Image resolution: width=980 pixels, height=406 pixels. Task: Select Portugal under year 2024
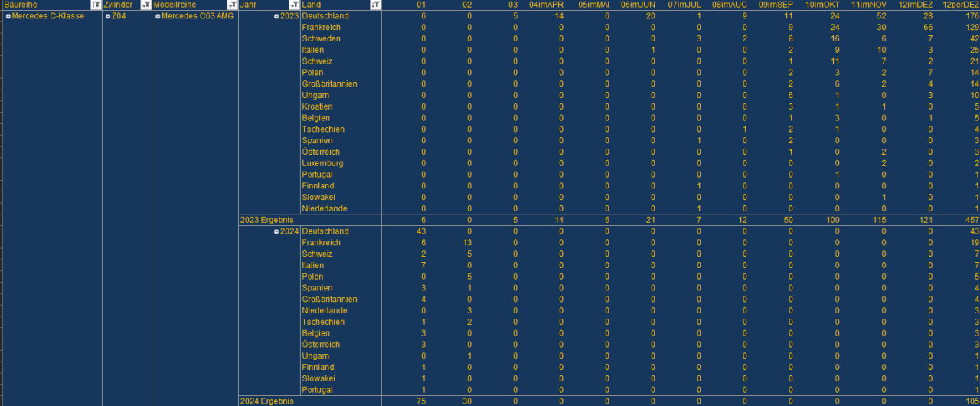[x=317, y=390]
